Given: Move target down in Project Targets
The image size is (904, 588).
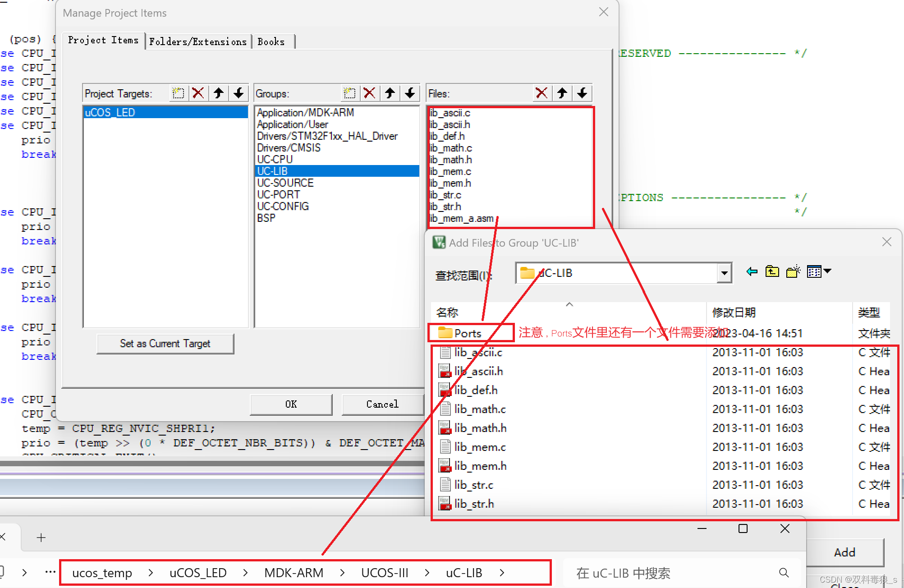Looking at the screenshot, I should pos(239,93).
